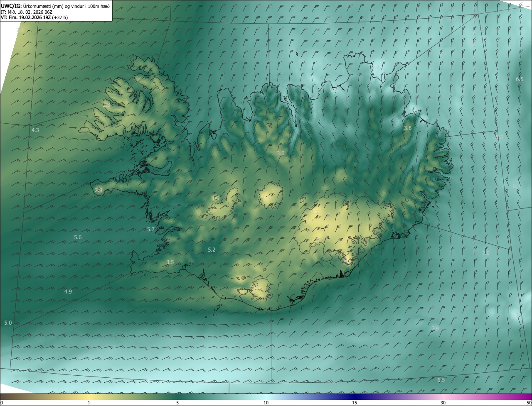
Task: Click the 6.5 value northeast of Iceland
Action: [x=520, y=79]
